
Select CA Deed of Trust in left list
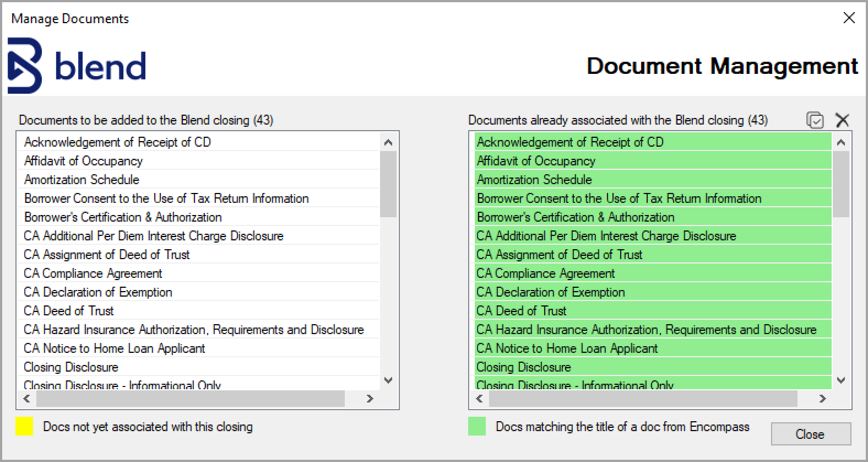199,311
